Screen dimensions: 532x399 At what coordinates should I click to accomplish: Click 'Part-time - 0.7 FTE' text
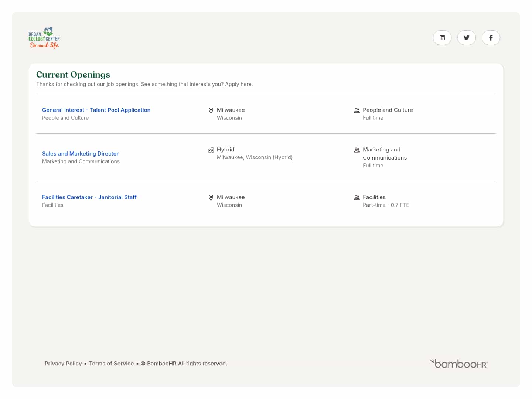pyautogui.click(x=386, y=205)
